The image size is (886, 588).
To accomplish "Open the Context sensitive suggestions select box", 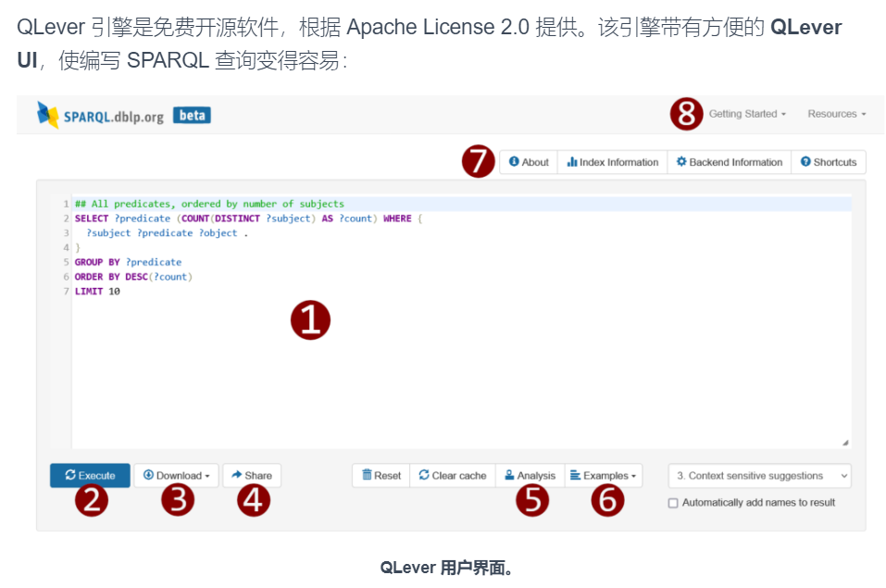I will pos(759,476).
